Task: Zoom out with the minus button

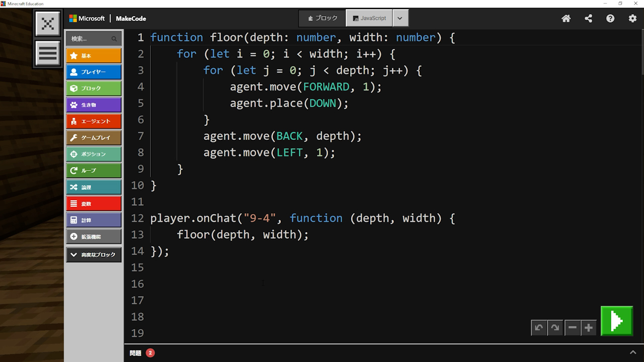Action: pyautogui.click(x=573, y=328)
